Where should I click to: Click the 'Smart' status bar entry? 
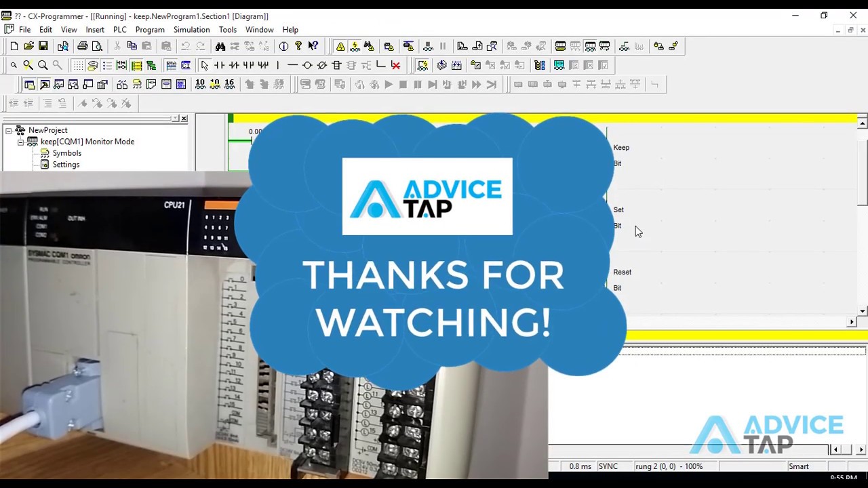click(x=798, y=466)
